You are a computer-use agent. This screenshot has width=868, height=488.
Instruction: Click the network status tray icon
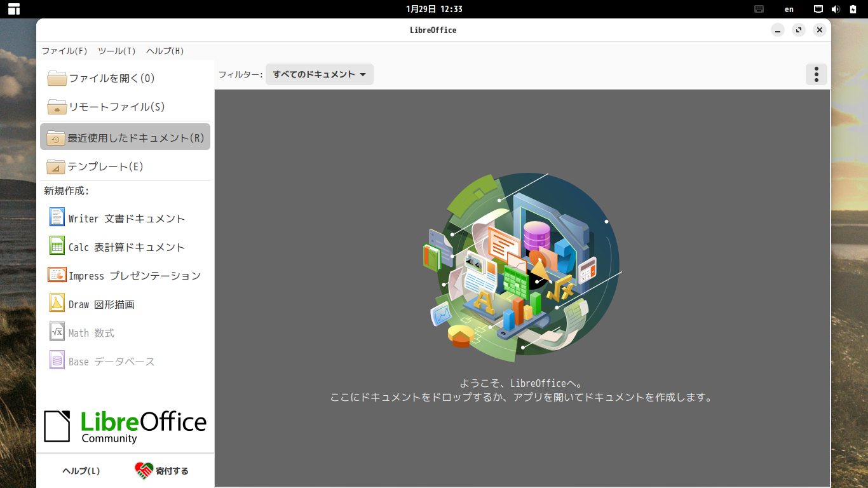818,9
